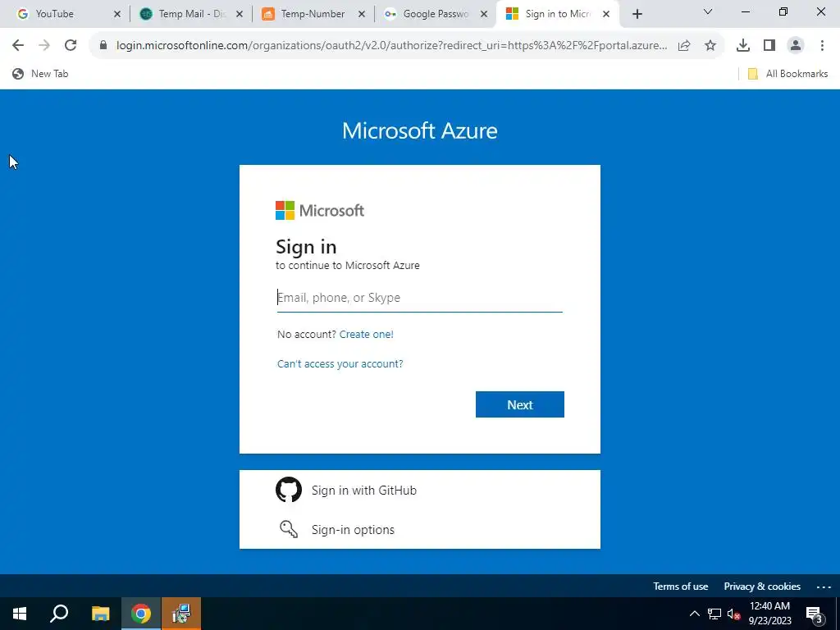Toggle the Chrome side panel icon

pyautogui.click(x=769, y=46)
